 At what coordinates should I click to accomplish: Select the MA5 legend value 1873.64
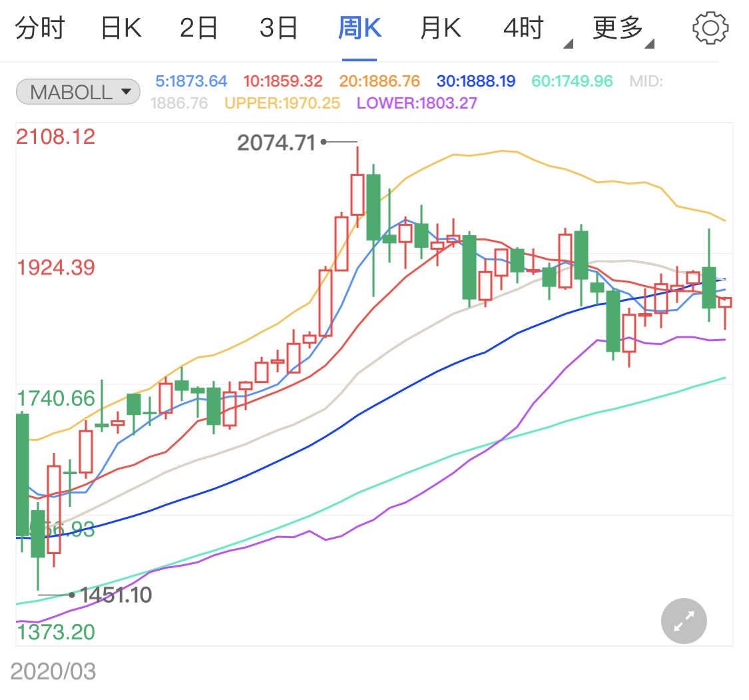tap(191, 80)
